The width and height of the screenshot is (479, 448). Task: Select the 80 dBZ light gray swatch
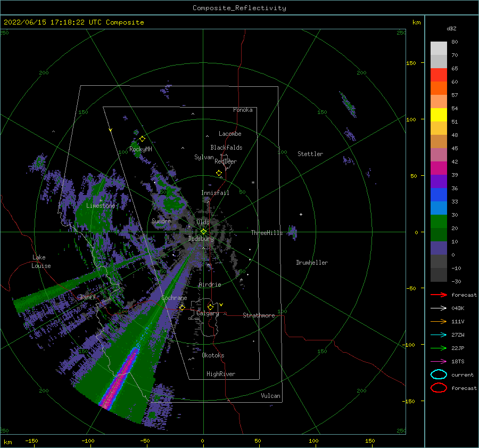click(x=439, y=48)
